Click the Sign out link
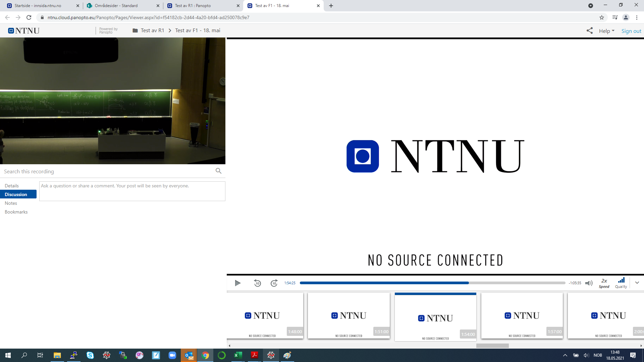 631,31
